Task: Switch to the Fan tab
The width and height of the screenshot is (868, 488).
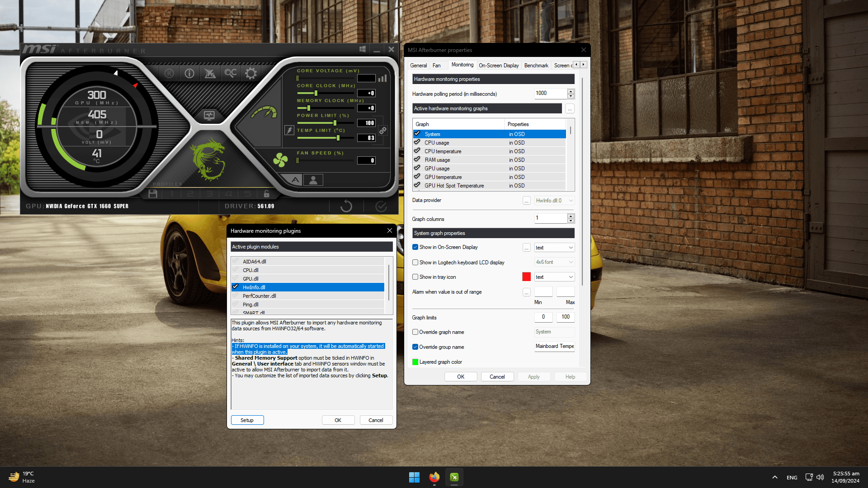Action: (436, 66)
